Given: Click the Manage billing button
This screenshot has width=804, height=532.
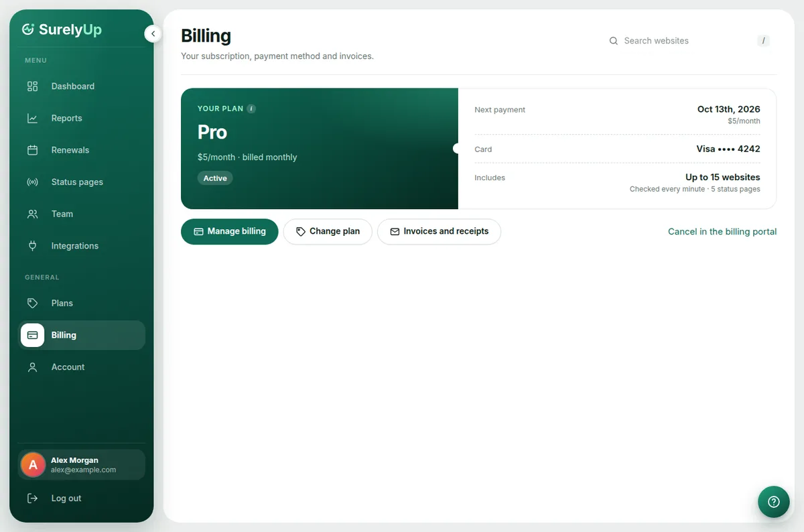Looking at the screenshot, I should [229, 231].
